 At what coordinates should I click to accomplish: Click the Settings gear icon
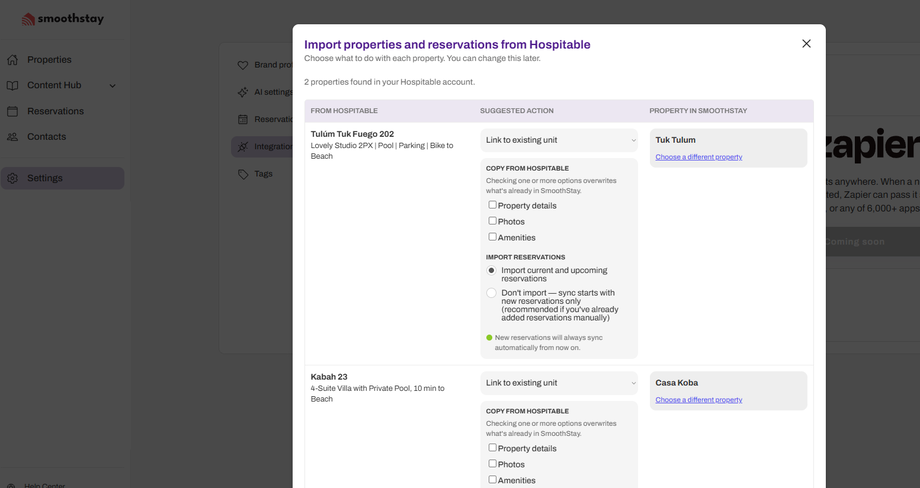click(x=12, y=178)
